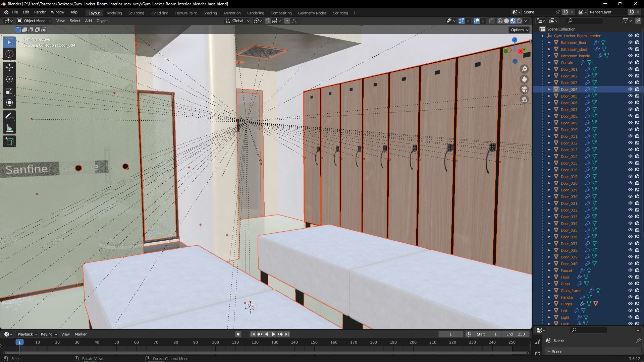
Task: Select the Add Cube tool
Action: click(9, 141)
